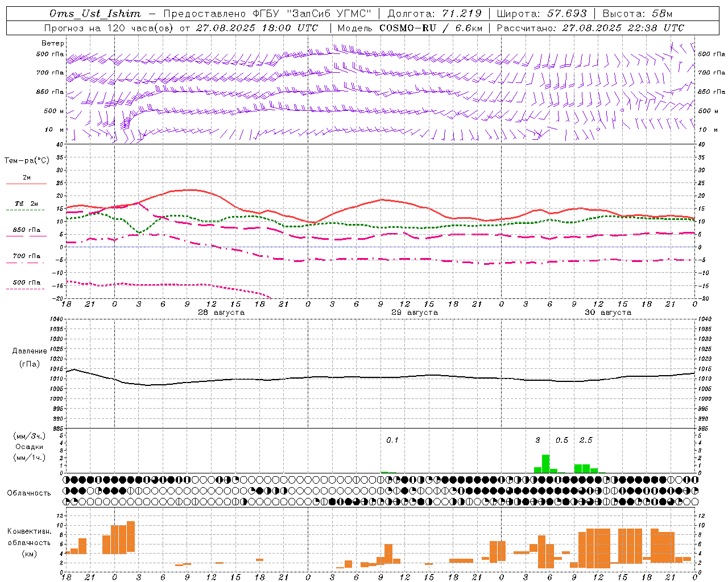728x582 pixels.
Task: Click the Td 2м dew point legend entry
Action: 27,203
